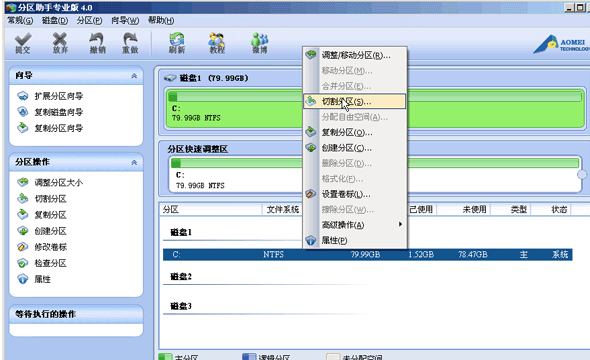Click the 设置卷标(L) icon in the context menu

(311, 194)
